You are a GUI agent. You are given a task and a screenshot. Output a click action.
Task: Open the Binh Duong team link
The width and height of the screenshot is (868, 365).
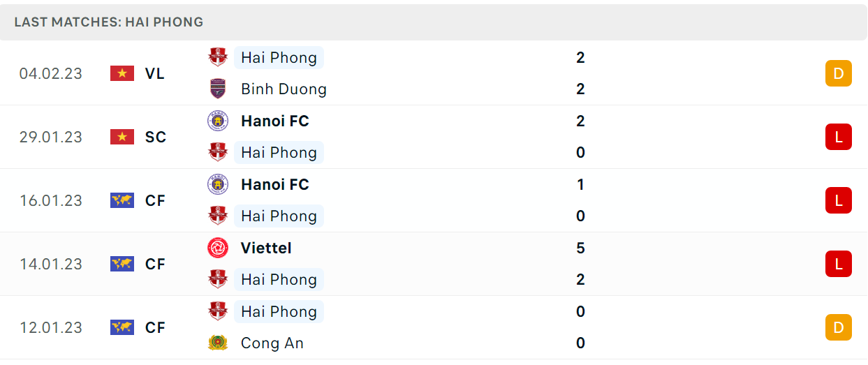click(x=284, y=89)
